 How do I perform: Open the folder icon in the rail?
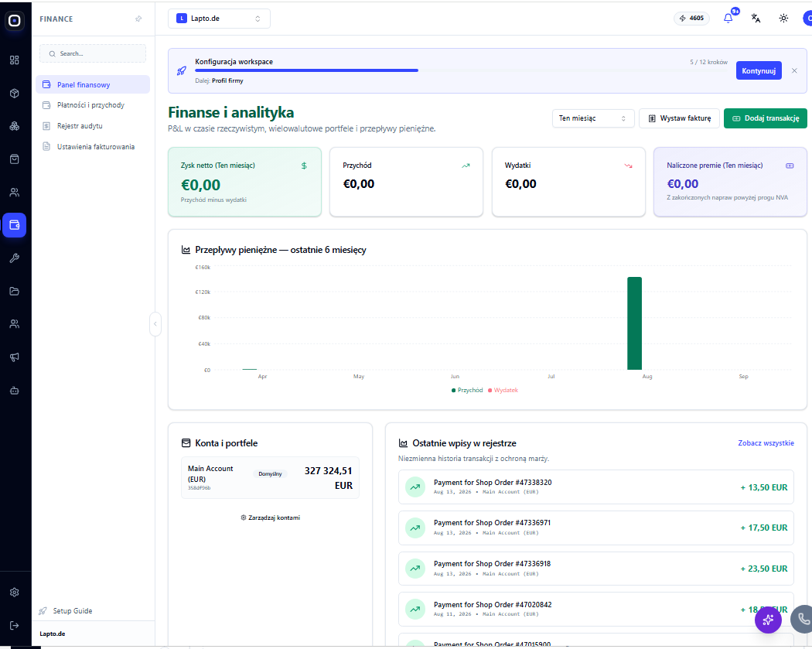click(15, 291)
